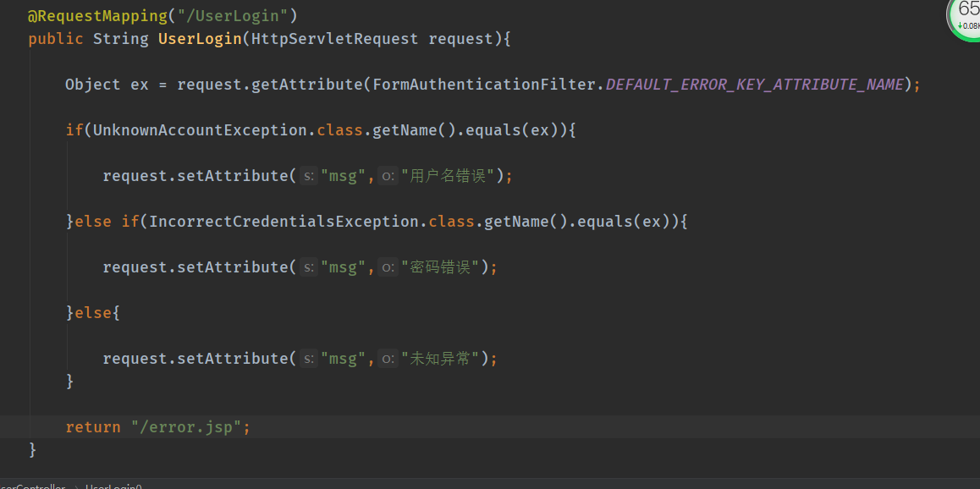
Task: Click the FormAuthenticationFilter class name
Action: tap(483, 85)
